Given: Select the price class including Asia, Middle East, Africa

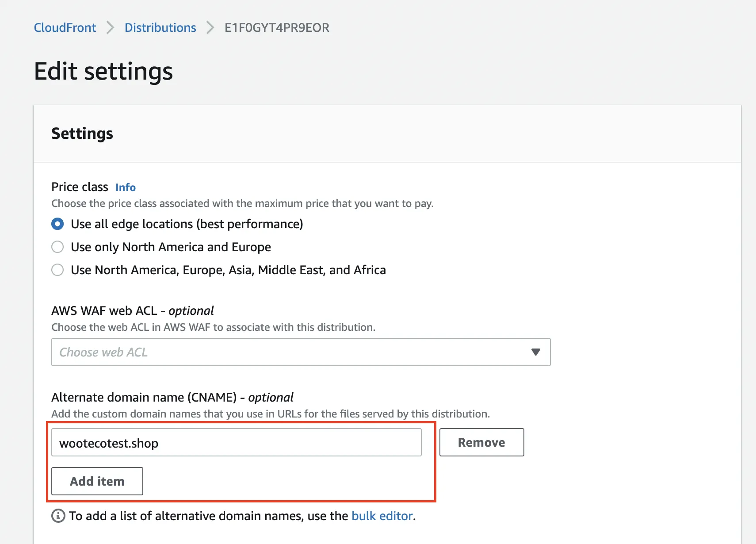Looking at the screenshot, I should [57, 270].
